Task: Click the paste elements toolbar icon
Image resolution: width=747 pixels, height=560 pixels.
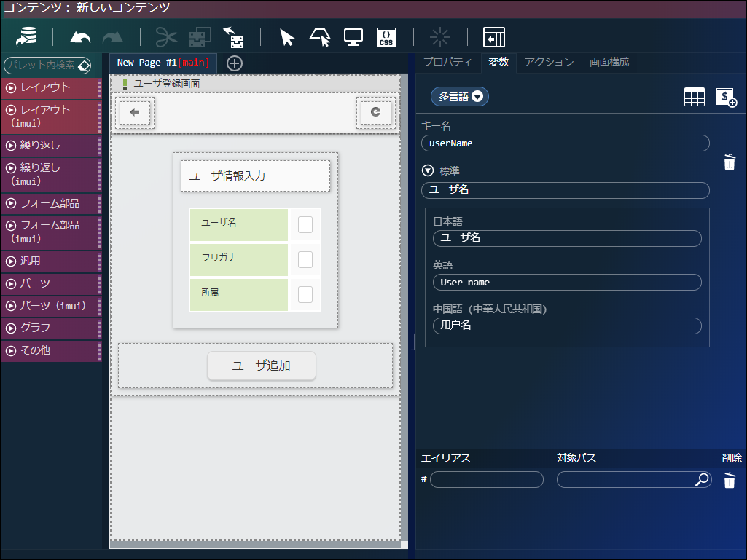Action: [x=233, y=37]
